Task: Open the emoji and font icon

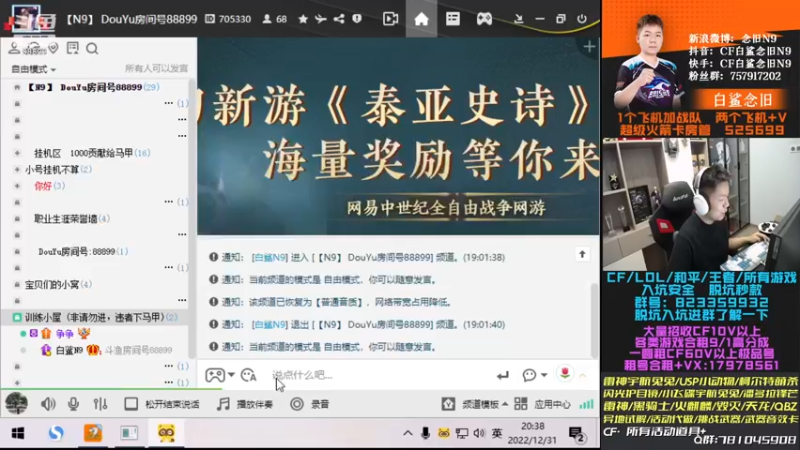Action: tap(248, 376)
